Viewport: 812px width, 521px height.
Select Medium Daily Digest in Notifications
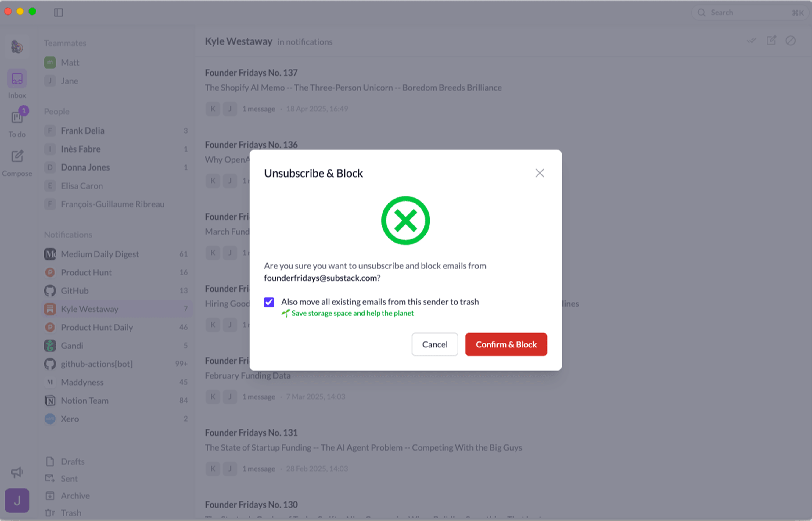pos(100,254)
